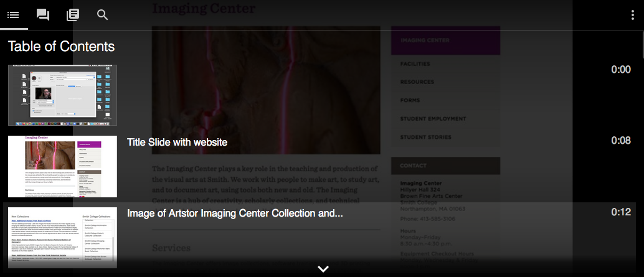Image resolution: width=644 pixels, height=277 pixels.
Task: Click the 0:12 timestamp
Action: click(620, 212)
